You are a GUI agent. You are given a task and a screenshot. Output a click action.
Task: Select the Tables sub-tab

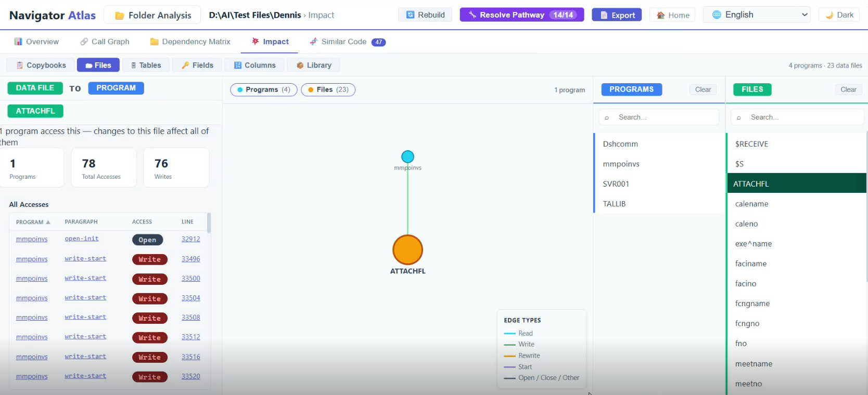click(x=146, y=65)
